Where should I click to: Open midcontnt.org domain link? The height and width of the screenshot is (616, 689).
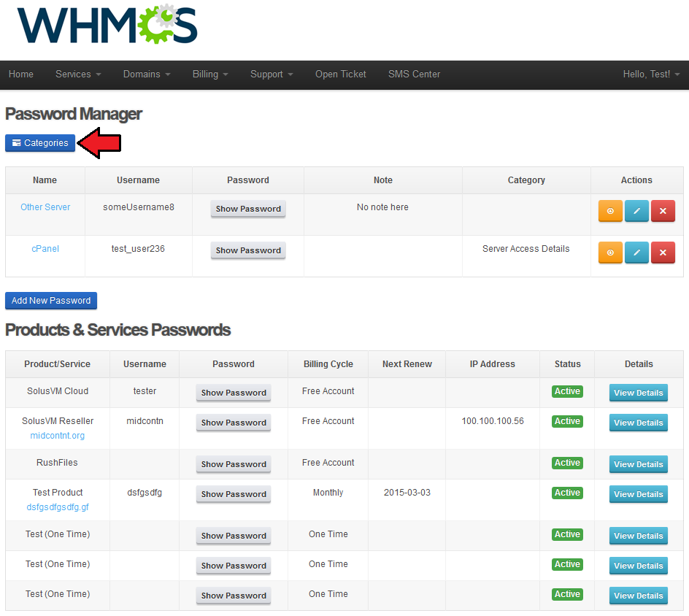(58, 436)
